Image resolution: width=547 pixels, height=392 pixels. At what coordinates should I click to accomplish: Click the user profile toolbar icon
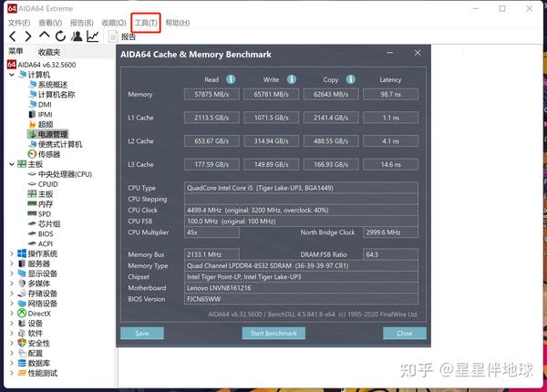(77, 36)
